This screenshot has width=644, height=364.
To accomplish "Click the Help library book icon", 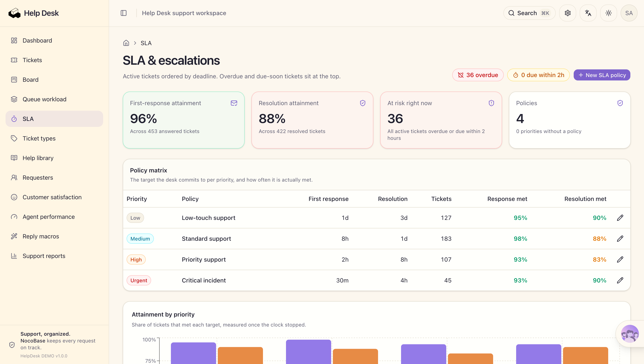I will tap(14, 158).
